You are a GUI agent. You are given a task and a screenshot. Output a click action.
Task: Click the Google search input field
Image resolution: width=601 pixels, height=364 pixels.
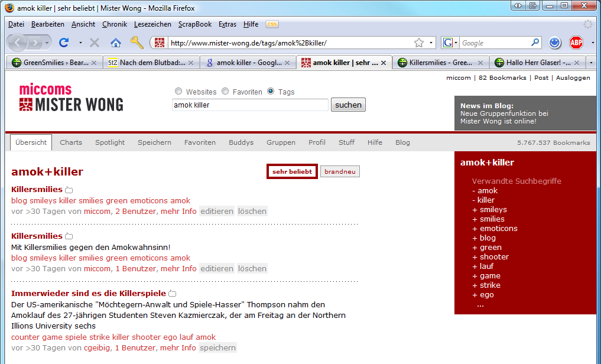(495, 43)
